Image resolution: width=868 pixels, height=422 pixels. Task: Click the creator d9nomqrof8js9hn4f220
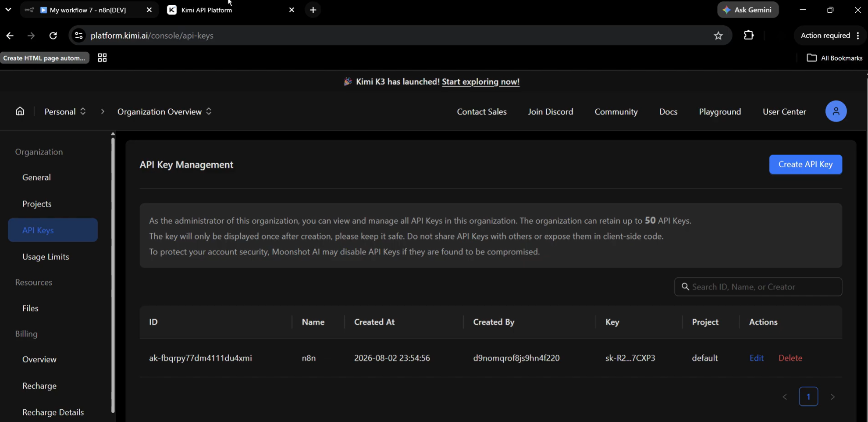[x=516, y=358]
